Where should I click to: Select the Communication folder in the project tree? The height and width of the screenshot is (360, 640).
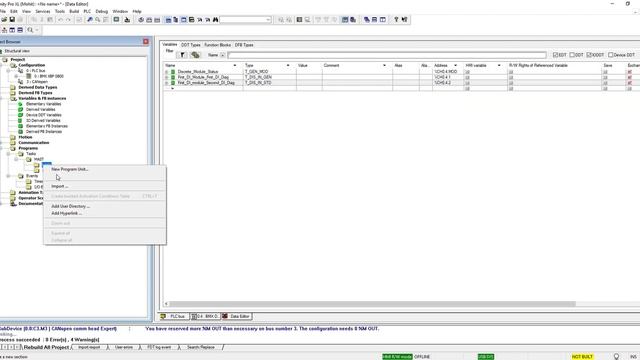33,143
